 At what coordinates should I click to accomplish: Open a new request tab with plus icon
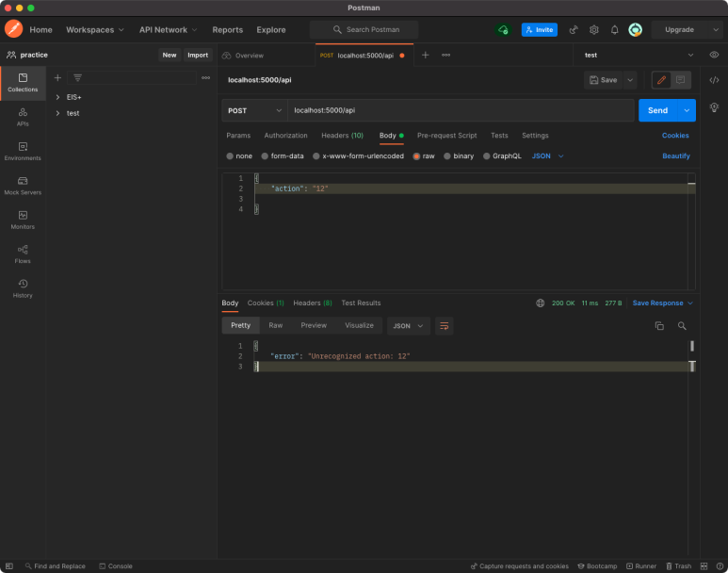tap(426, 55)
